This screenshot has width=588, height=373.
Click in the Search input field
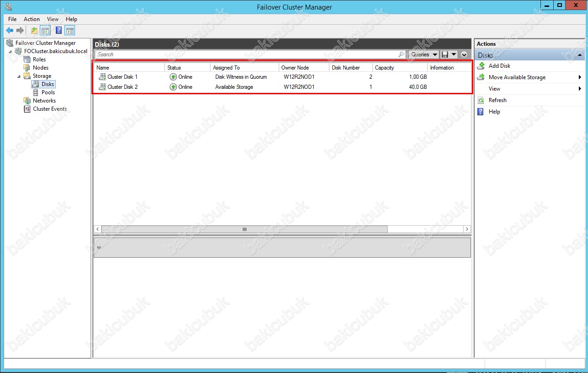pyautogui.click(x=246, y=54)
